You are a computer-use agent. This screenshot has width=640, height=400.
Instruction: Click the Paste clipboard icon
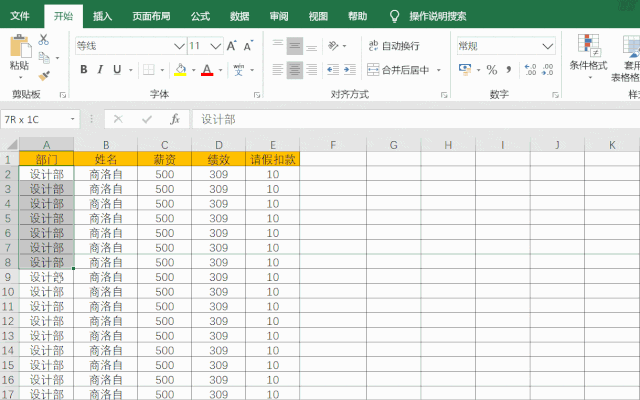(20, 46)
